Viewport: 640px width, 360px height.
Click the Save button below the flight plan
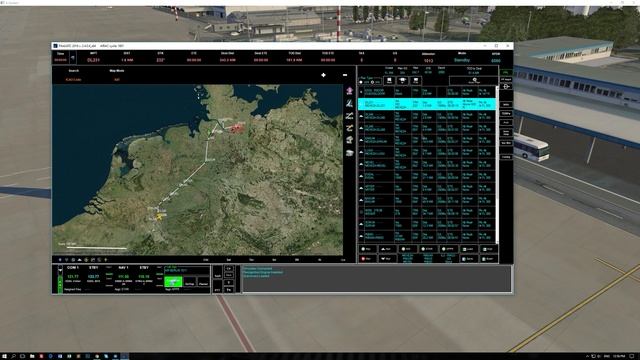pyautogui.click(x=468, y=258)
